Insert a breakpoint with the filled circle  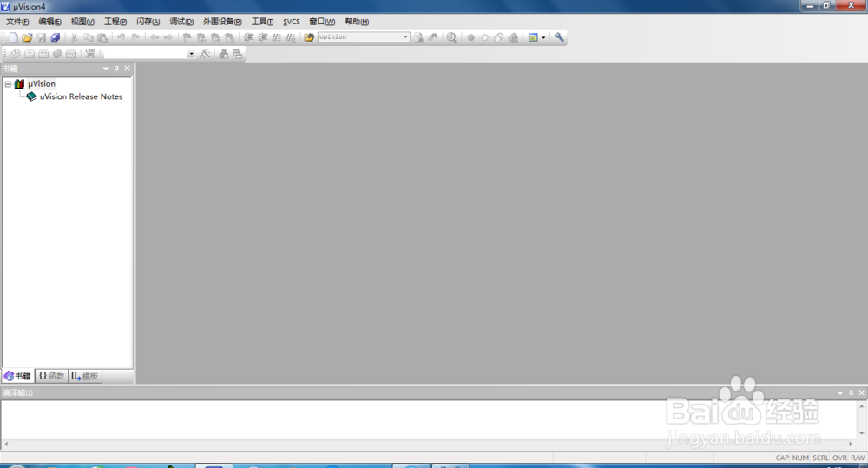[x=470, y=37]
